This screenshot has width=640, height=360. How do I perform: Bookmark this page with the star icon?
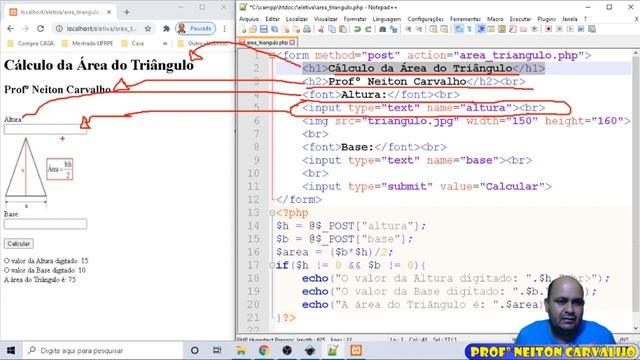point(148,29)
